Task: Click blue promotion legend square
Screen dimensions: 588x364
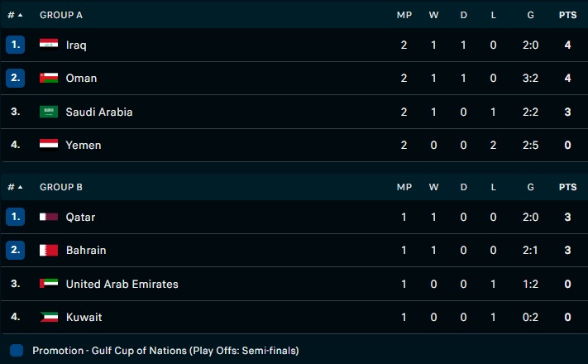Action: coord(17,350)
